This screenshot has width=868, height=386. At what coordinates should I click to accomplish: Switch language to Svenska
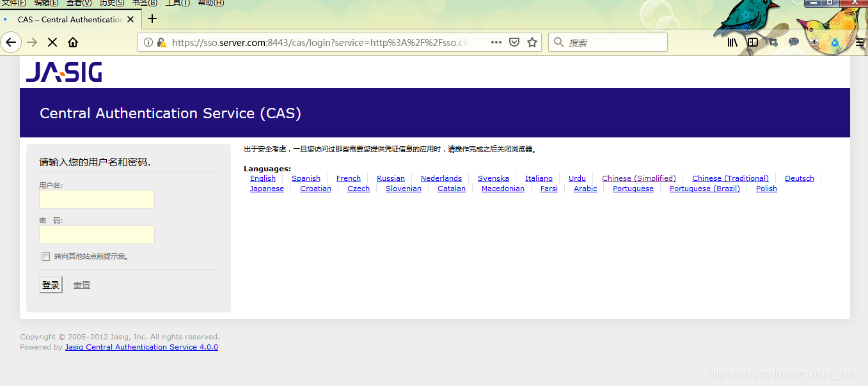493,178
